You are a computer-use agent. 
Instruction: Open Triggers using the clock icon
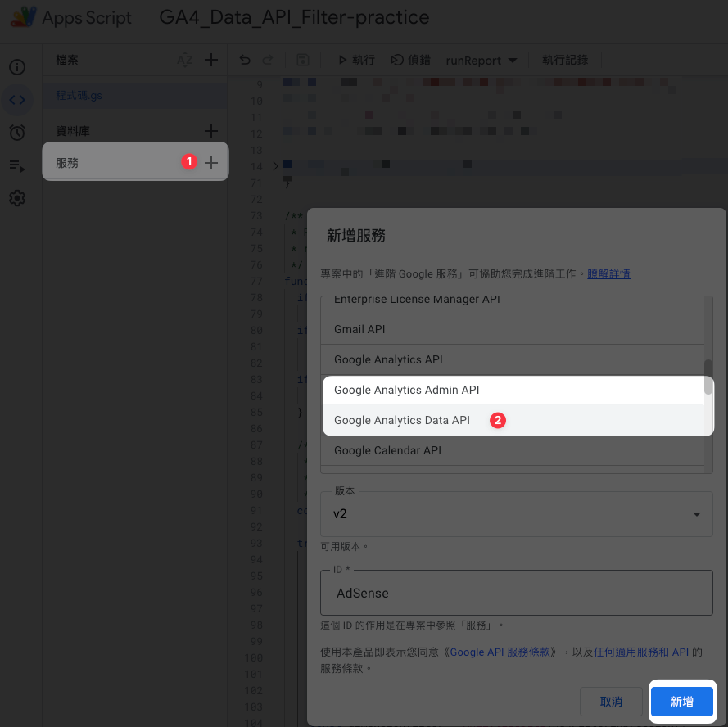pos(17,132)
